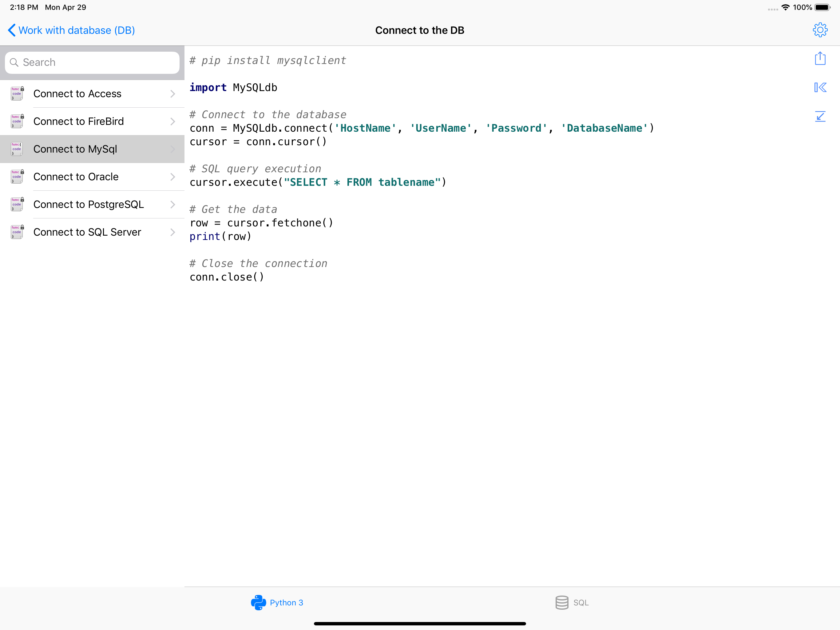
Task: Expand Connect to PostgreSQL chevron
Action: (x=173, y=205)
